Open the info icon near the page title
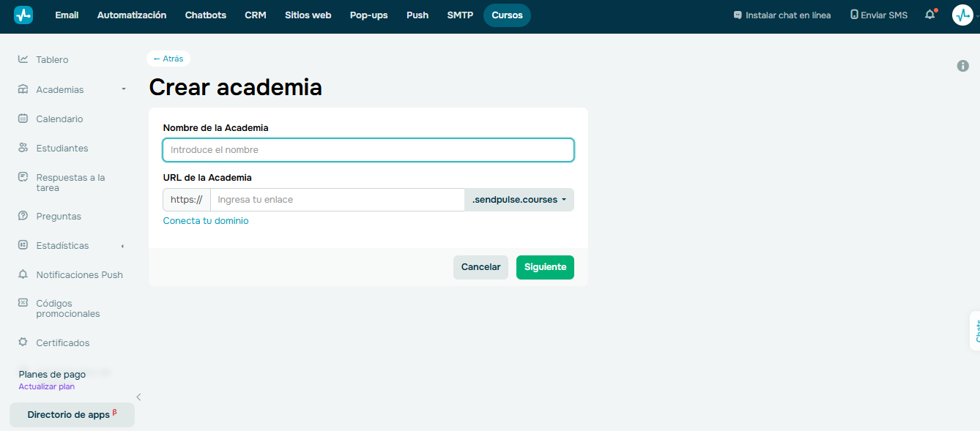Viewport: 980px width, 431px height. point(963,66)
